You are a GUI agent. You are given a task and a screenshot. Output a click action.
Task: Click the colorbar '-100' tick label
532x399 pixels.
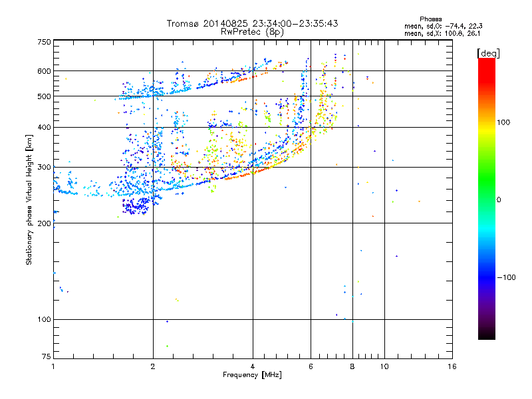[506, 277]
